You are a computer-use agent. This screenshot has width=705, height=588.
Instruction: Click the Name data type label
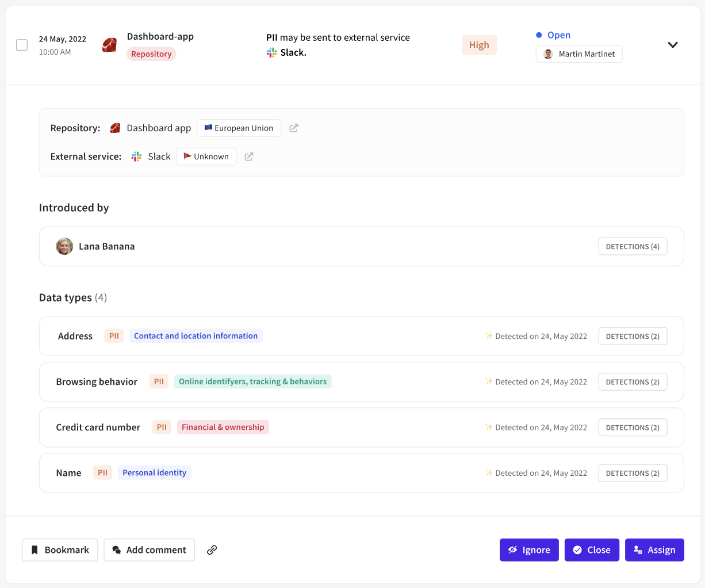point(68,473)
